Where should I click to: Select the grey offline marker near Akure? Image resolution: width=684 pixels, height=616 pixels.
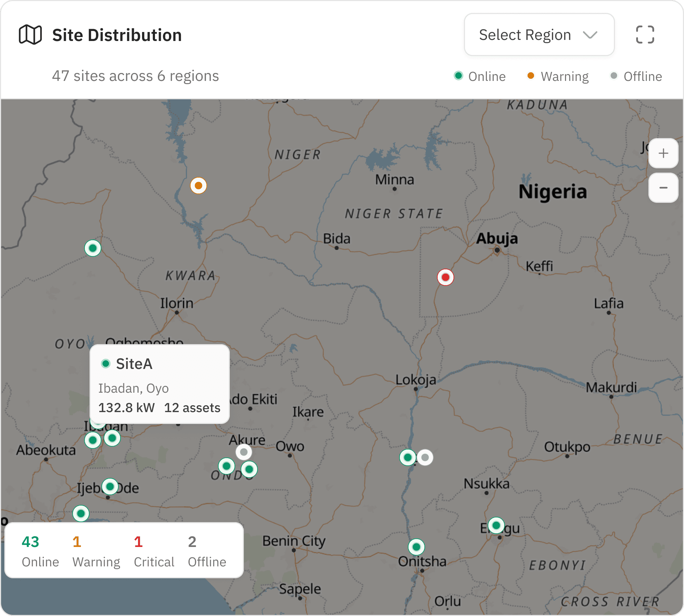pyautogui.click(x=244, y=452)
